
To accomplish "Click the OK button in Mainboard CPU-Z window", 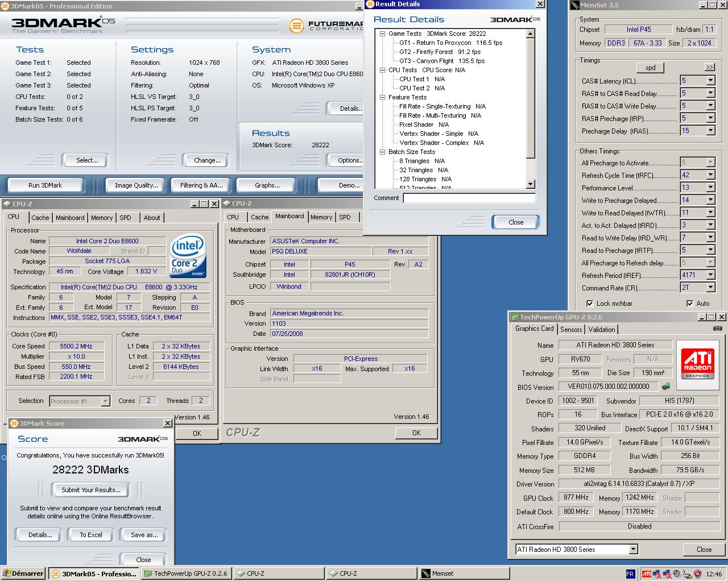I will 416,433.
